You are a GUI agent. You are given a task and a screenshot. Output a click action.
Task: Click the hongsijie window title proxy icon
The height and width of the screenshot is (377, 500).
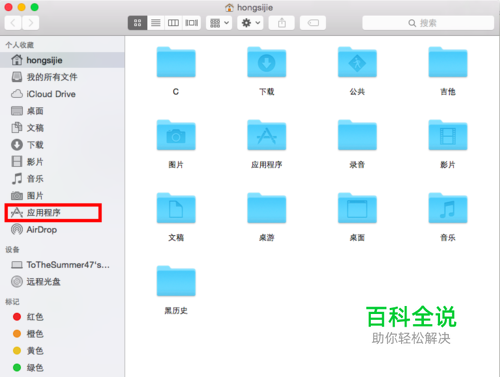229,7
